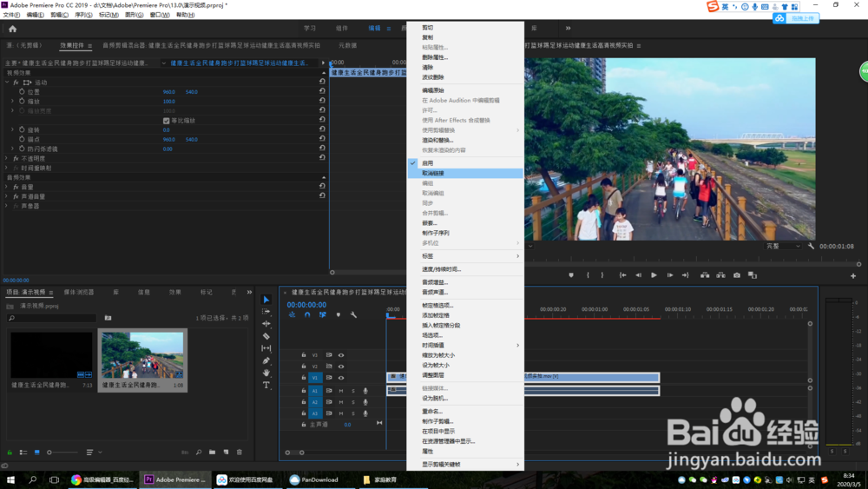This screenshot has width=868, height=489.
Task: Click Mark In bracket button
Action: coord(588,274)
